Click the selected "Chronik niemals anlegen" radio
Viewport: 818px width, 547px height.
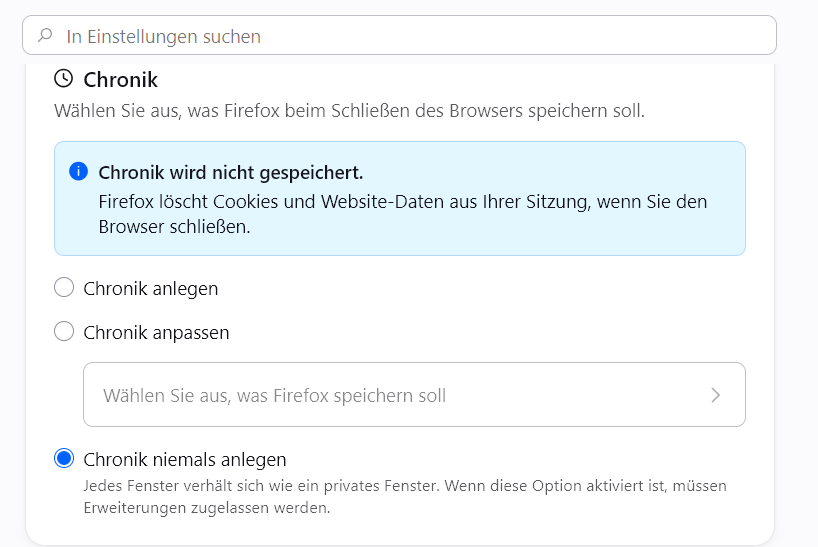[x=64, y=458]
